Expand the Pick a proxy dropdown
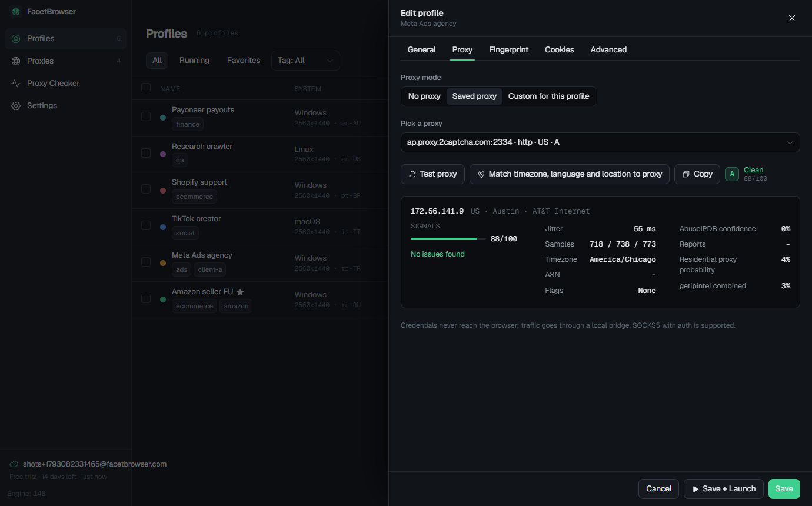This screenshot has width=812, height=506. pyautogui.click(x=600, y=142)
